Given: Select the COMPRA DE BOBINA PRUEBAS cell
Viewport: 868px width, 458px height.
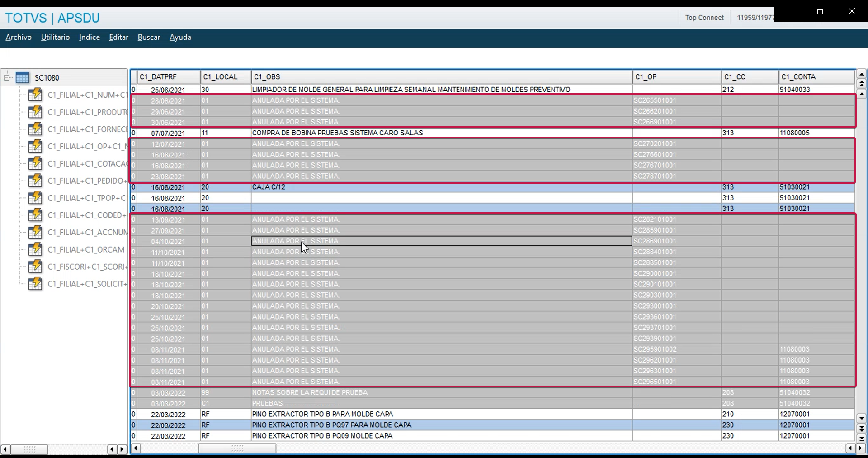Looking at the screenshot, I should (x=442, y=133).
